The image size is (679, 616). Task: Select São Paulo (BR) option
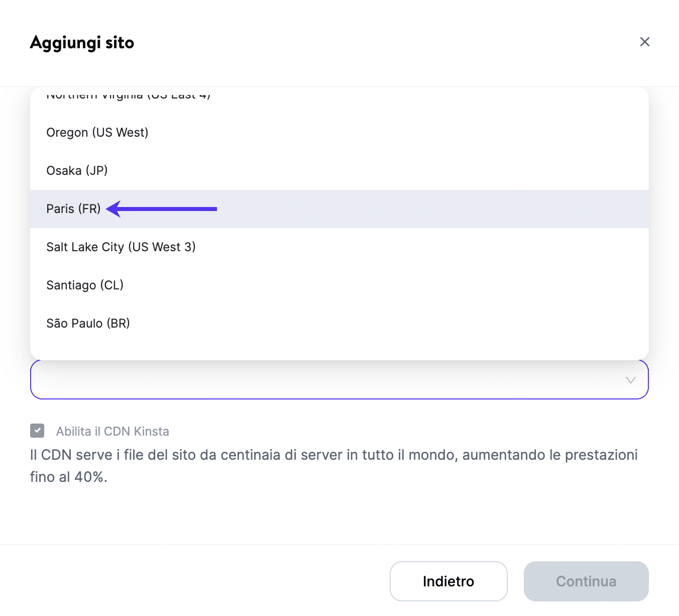click(88, 324)
